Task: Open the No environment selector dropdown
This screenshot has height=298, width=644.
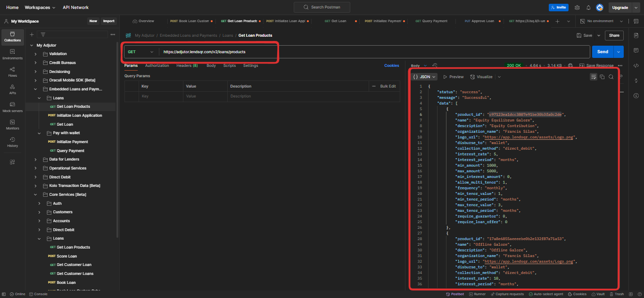Action: tap(602, 21)
